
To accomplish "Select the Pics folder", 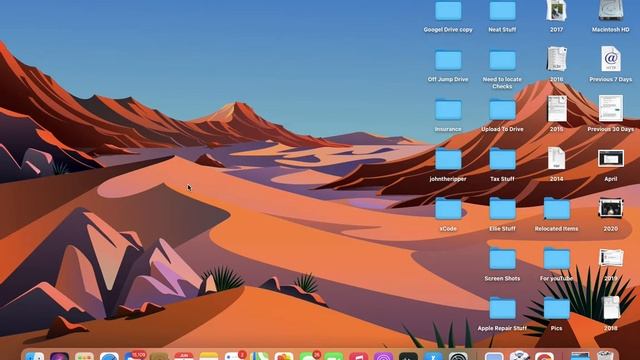I will [556, 309].
